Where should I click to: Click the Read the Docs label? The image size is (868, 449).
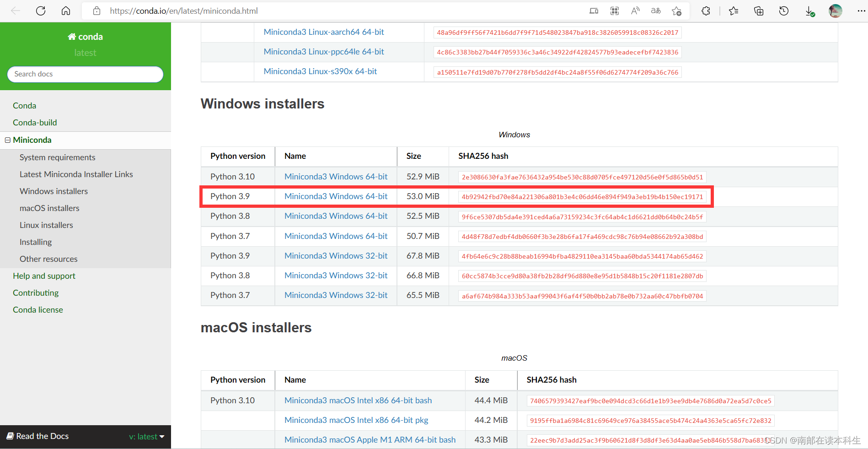pos(43,436)
